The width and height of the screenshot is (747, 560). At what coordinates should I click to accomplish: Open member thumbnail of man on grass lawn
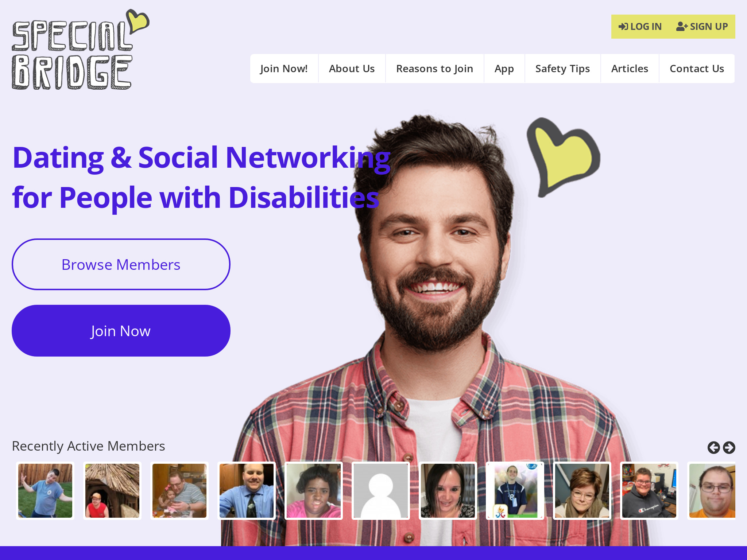[45, 491]
